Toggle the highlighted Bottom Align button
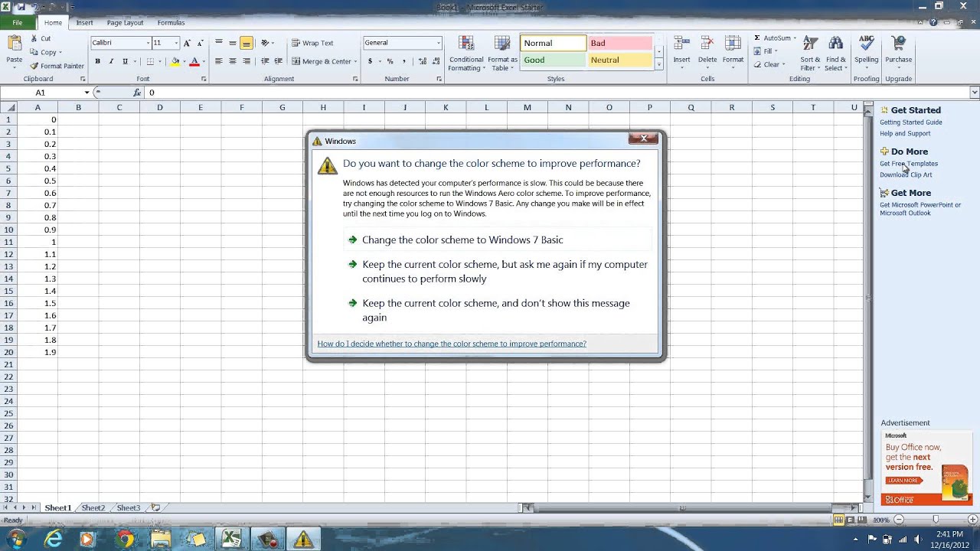Viewport: 980px width, 551px height. 247,43
